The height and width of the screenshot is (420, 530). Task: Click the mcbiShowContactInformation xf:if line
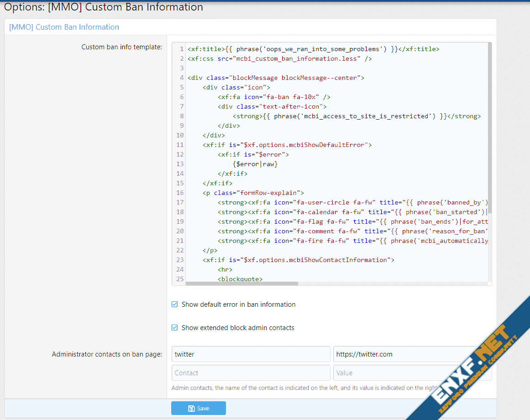pos(299,260)
